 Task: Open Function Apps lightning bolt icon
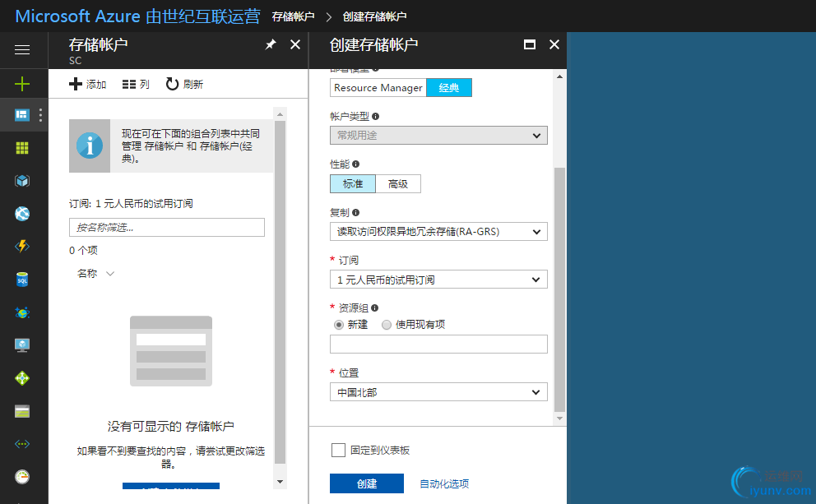[x=22, y=246]
